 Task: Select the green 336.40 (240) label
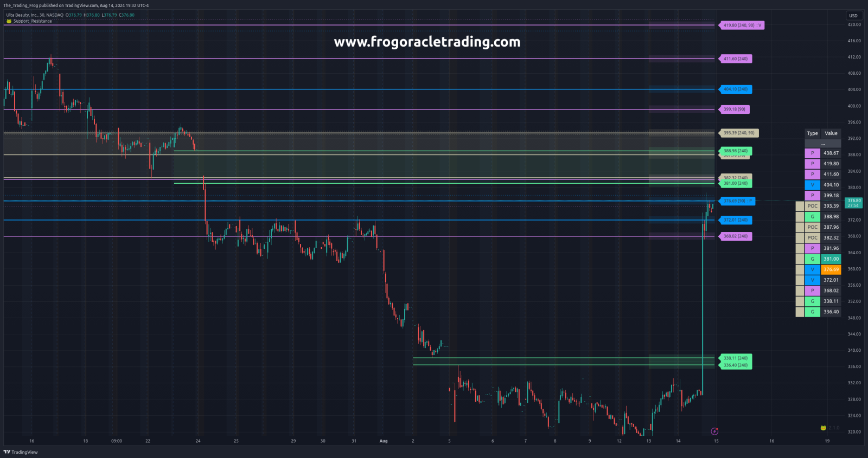(736, 365)
